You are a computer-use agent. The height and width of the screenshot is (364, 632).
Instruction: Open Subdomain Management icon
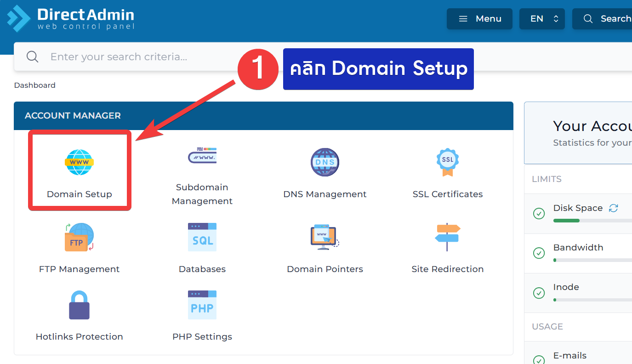(x=202, y=156)
